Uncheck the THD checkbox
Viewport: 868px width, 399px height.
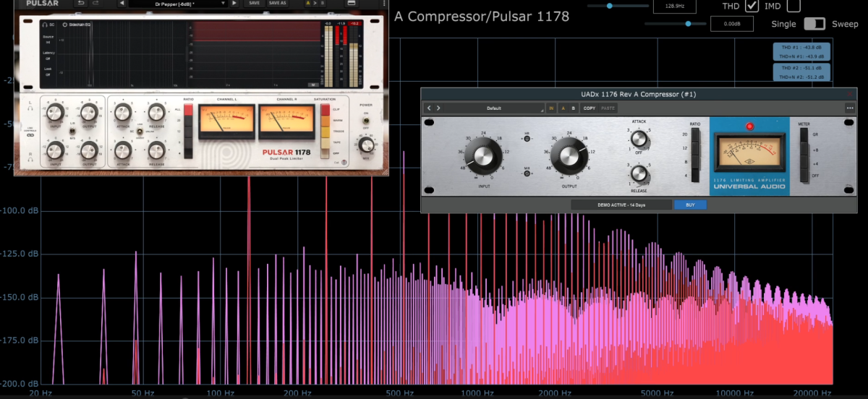point(752,6)
